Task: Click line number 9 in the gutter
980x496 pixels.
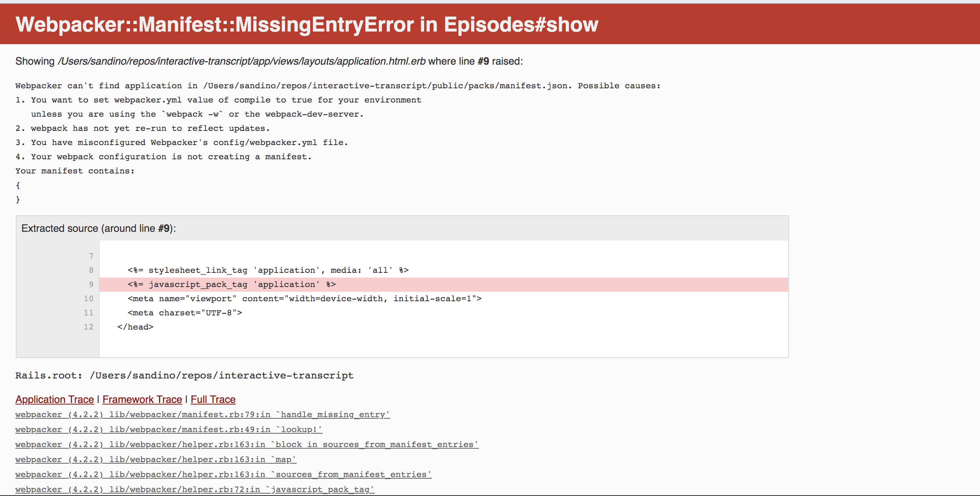Action: tap(91, 284)
